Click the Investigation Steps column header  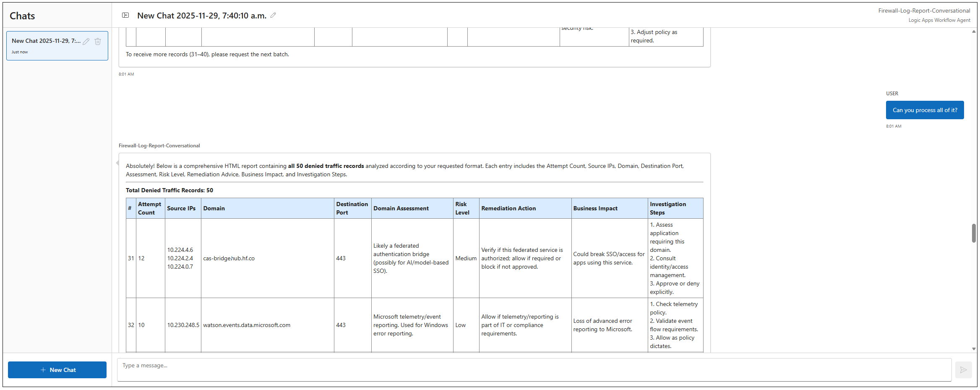click(x=667, y=209)
